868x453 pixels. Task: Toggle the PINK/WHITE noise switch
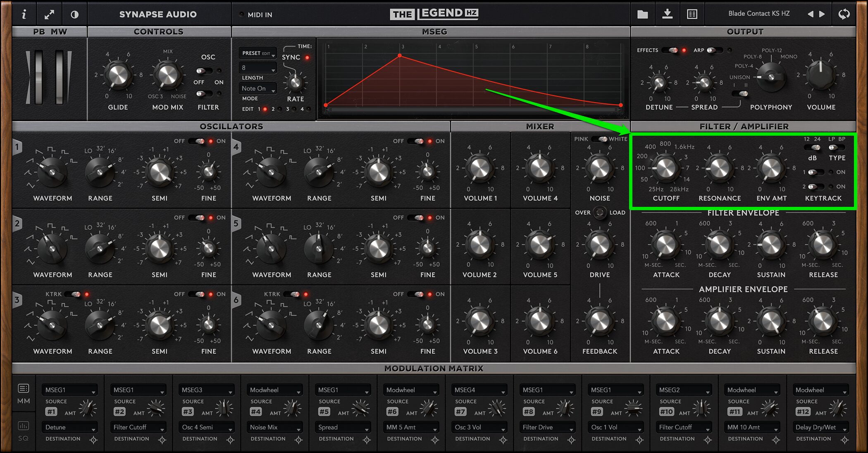[x=599, y=139]
